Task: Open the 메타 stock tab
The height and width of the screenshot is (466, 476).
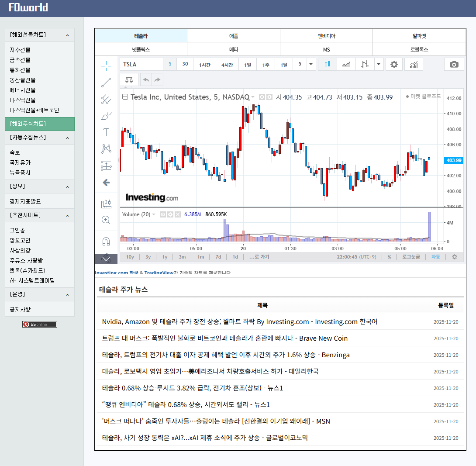Action: point(234,49)
